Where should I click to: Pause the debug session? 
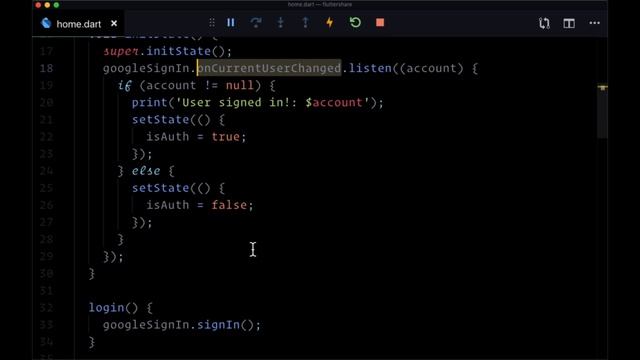click(231, 22)
